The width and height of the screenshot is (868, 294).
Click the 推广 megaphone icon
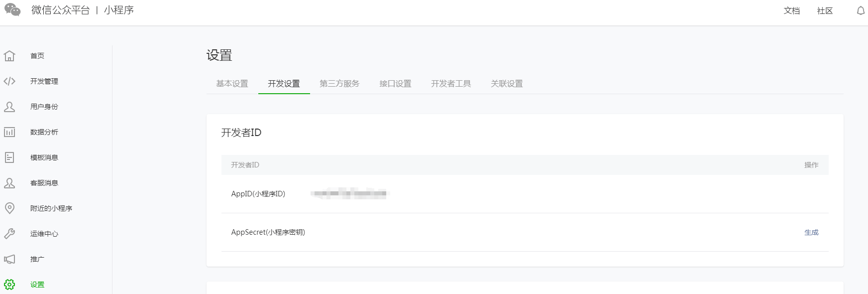click(9, 259)
